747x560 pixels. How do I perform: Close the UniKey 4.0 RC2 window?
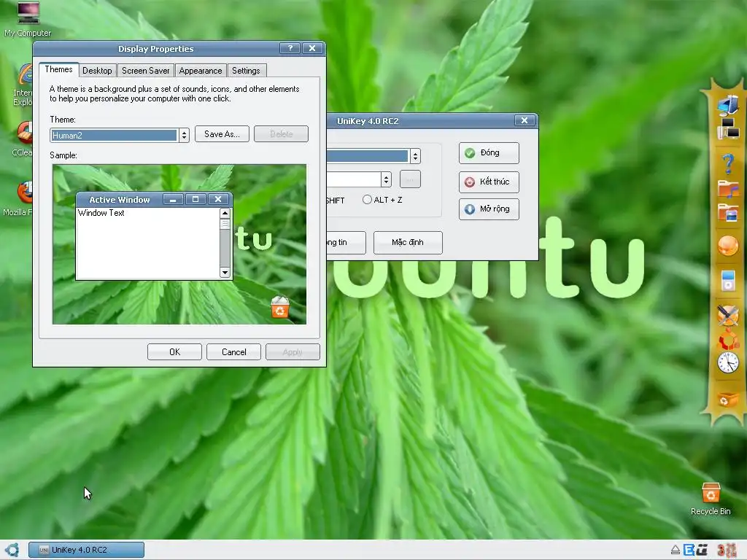click(525, 120)
